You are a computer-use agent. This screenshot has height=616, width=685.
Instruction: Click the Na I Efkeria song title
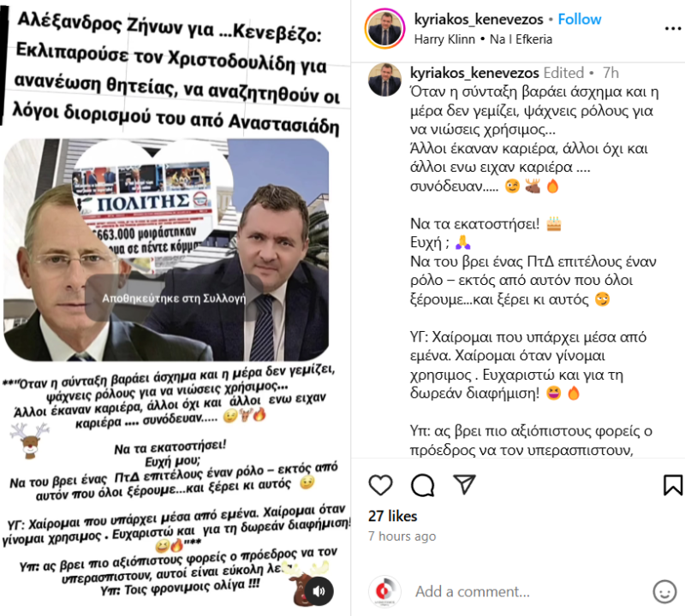click(x=521, y=39)
